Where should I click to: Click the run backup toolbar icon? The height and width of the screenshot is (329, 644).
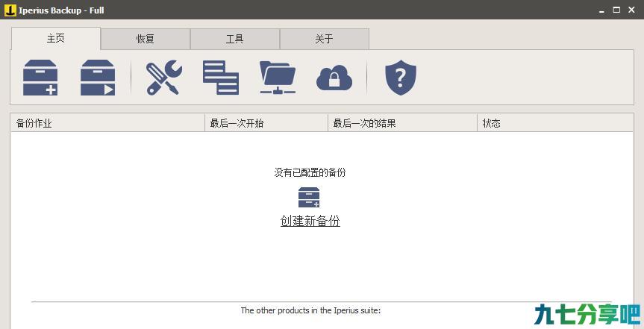(98, 78)
